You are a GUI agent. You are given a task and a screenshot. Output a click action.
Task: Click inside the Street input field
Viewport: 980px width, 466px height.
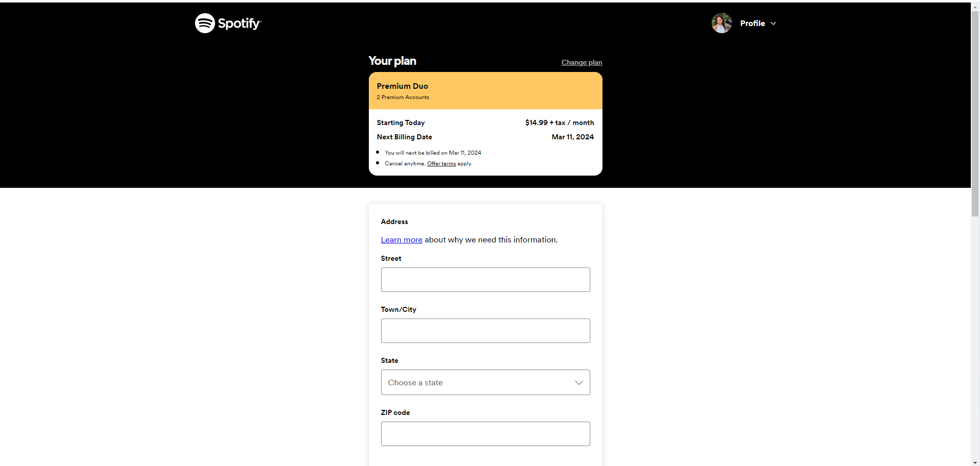coord(485,279)
